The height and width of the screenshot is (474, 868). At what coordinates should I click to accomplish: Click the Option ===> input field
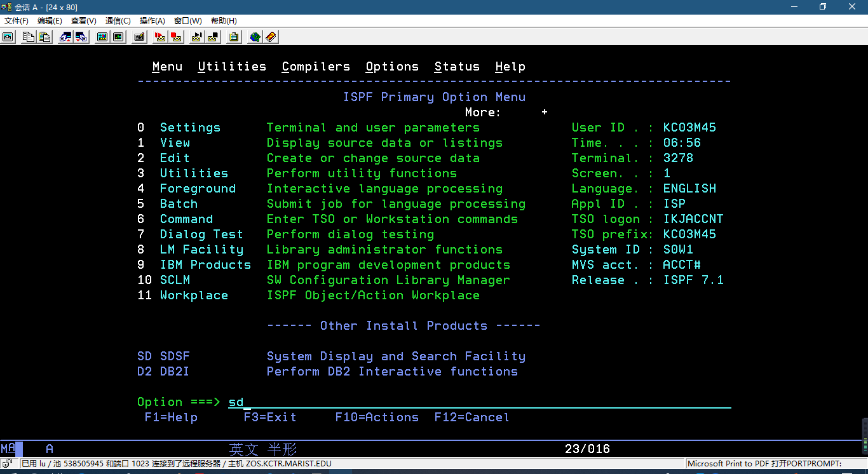(x=480, y=402)
